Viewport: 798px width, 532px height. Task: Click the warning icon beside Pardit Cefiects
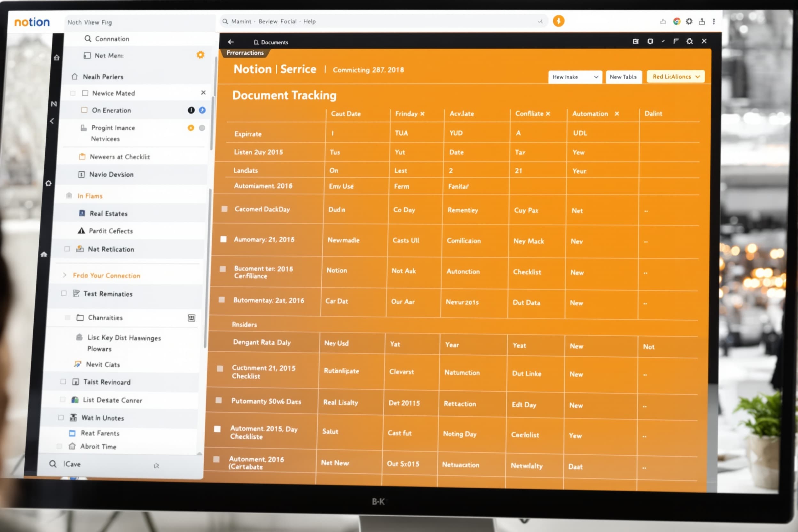(81, 231)
